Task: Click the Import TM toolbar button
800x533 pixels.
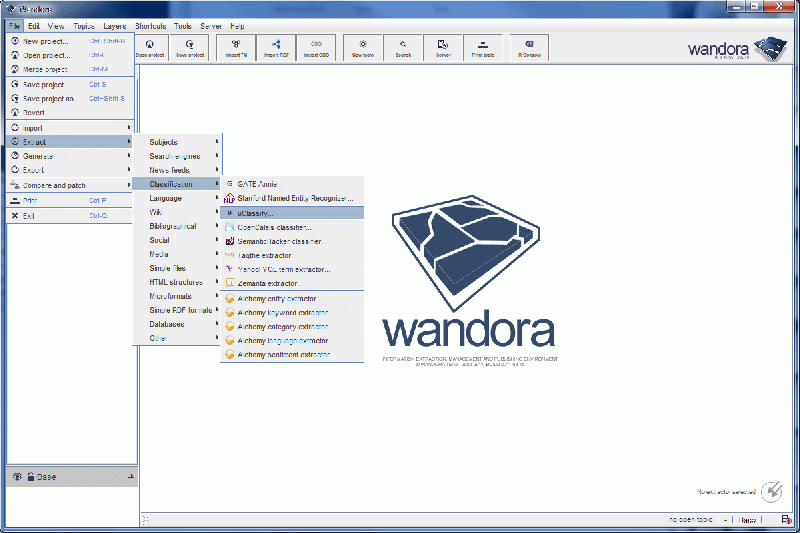Action: pyautogui.click(x=236, y=47)
